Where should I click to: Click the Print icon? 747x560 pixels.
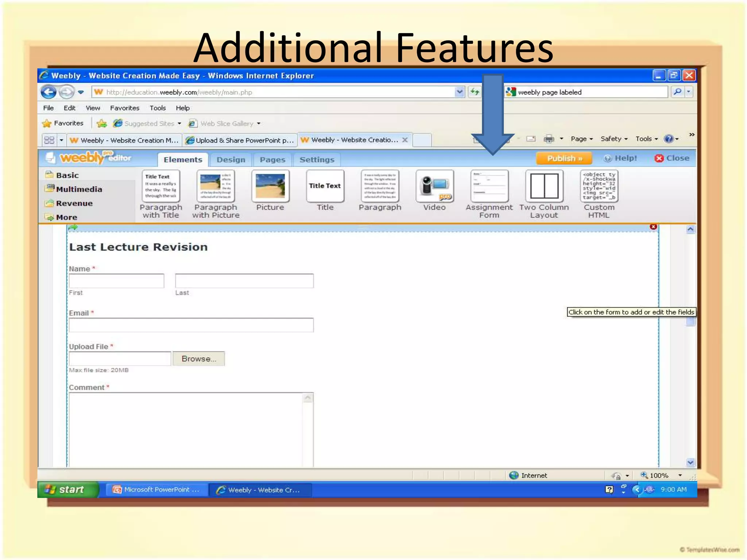pyautogui.click(x=549, y=139)
